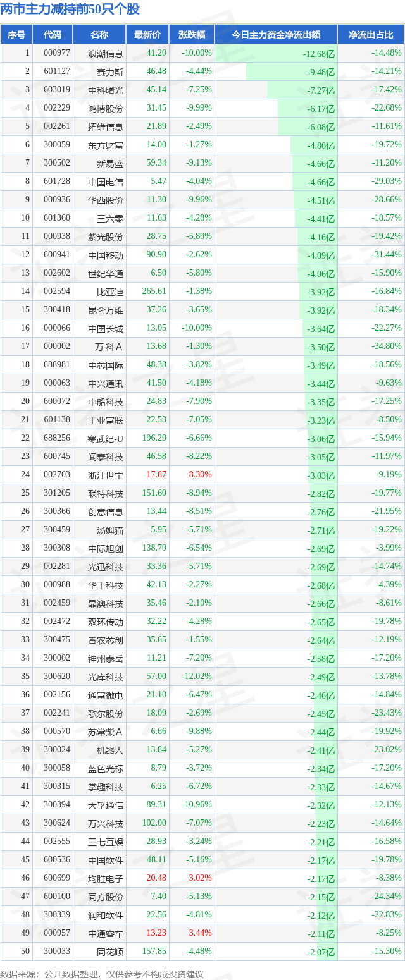
Task: Click the 涨跌幅 column header
Action: (x=192, y=35)
